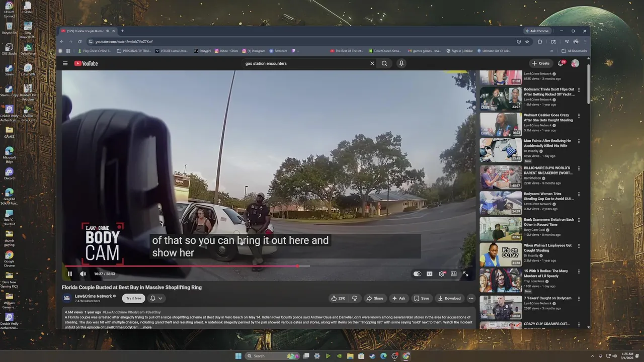Open the Ultimate List Of Jok... bookmark
The image size is (644, 362).
pos(494,51)
